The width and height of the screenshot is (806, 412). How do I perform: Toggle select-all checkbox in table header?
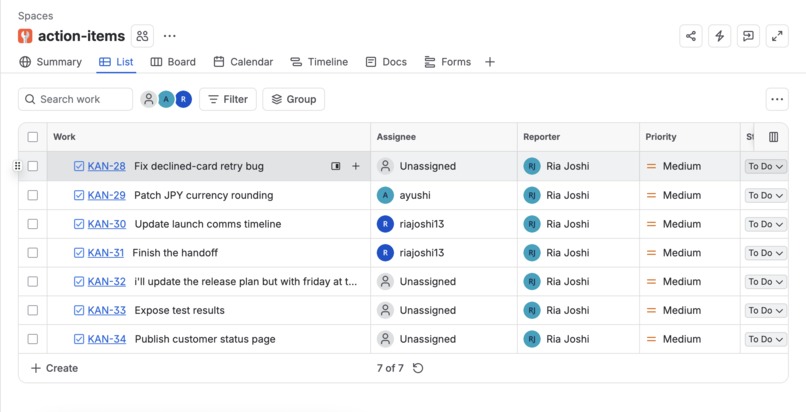(x=33, y=137)
